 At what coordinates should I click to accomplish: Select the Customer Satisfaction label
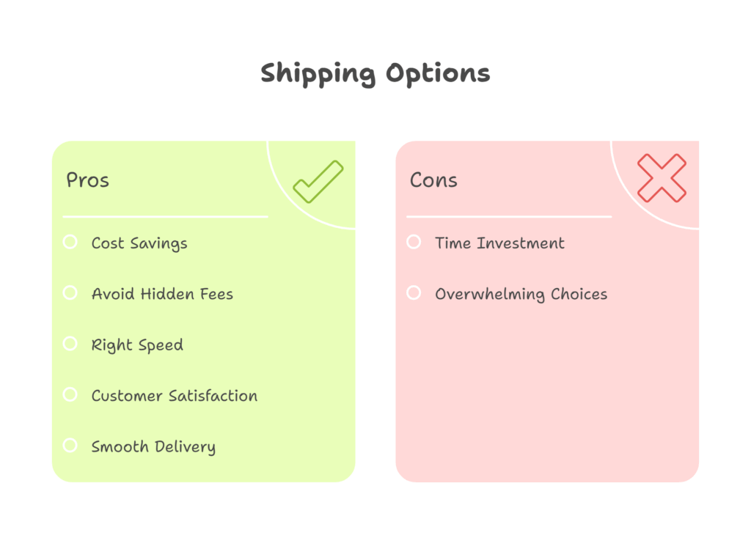pos(175,396)
